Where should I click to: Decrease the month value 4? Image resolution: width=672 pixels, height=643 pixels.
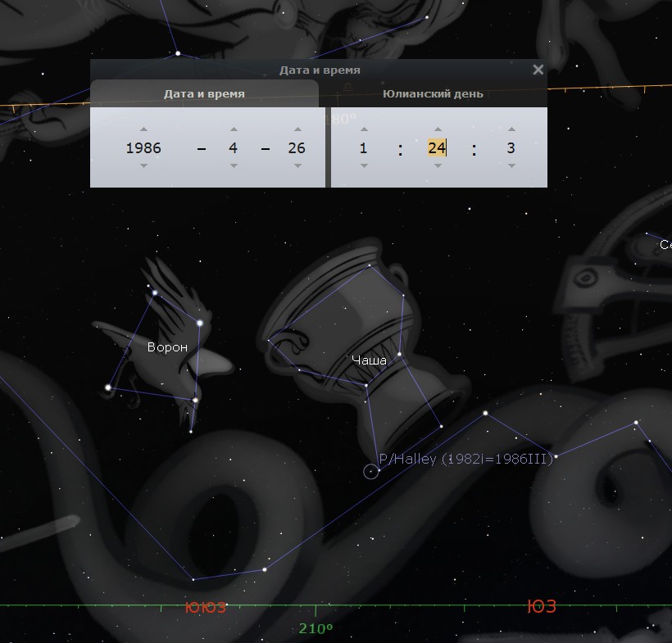click(234, 165)
